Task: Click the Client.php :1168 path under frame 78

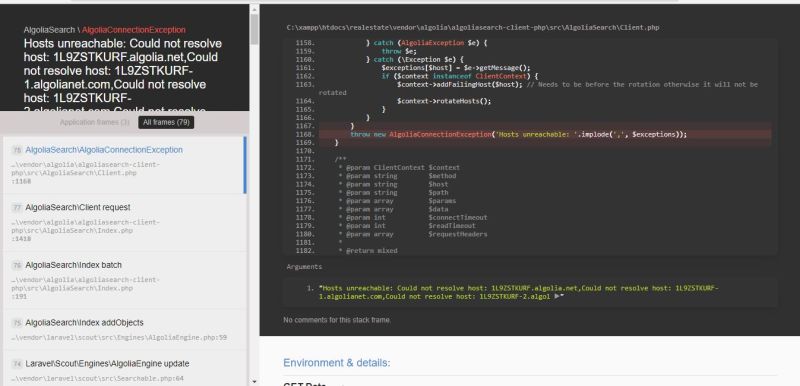Action: (86, 173)
